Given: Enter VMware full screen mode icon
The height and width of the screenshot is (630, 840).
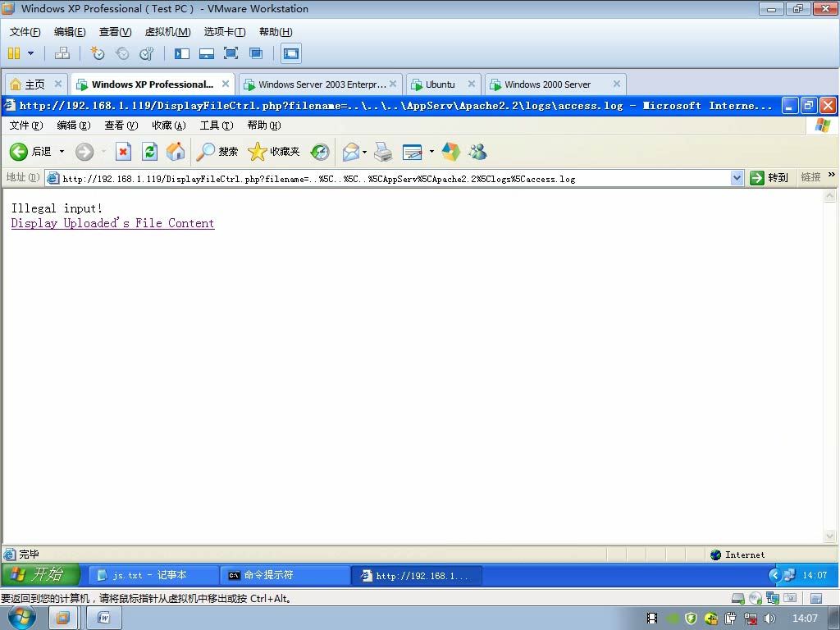Looking at the screenshot, I should pos(231,53).
